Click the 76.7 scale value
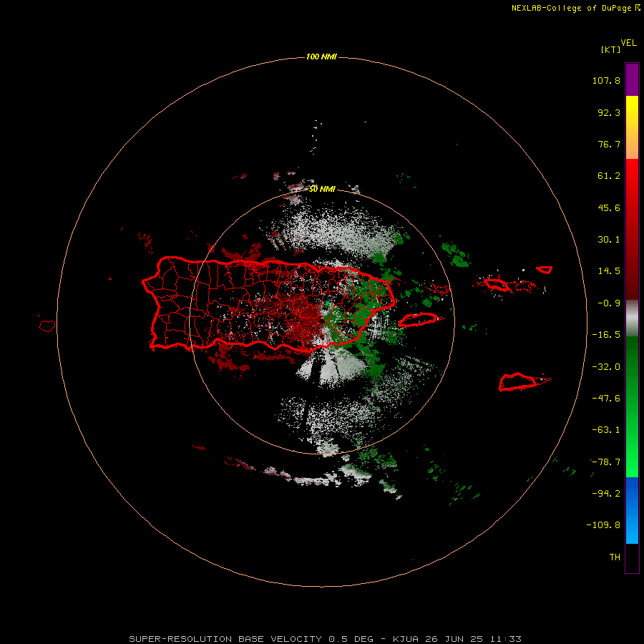The width and height of the screenshot is (644, 644). click(x=609, y=144)
